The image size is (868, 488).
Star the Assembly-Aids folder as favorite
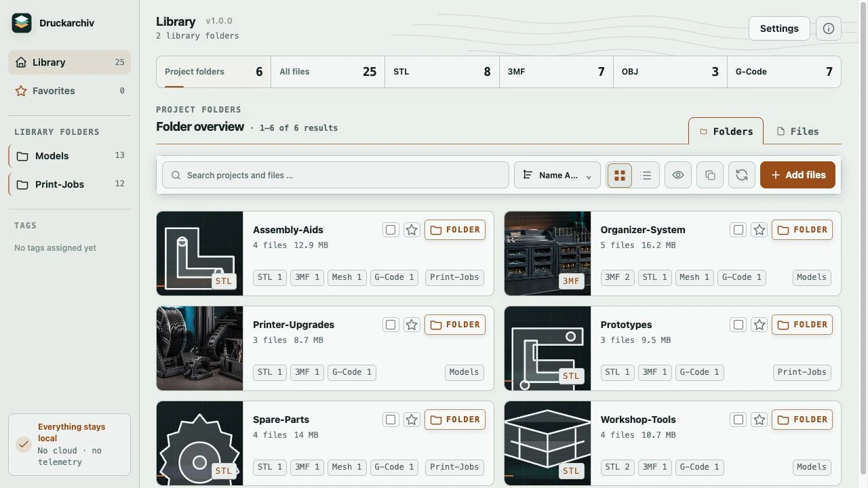412,230
